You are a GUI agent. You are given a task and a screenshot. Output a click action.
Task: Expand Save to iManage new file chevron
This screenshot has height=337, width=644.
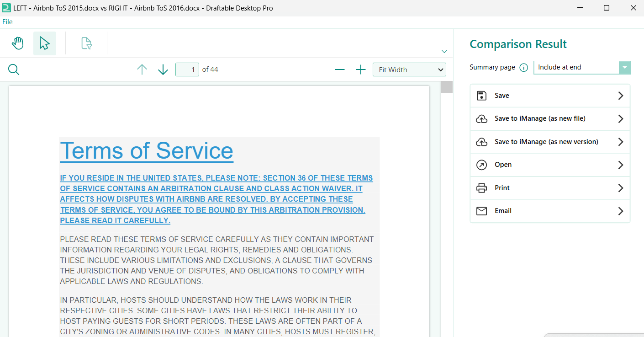pyautogui.click(x=620, y=119)
